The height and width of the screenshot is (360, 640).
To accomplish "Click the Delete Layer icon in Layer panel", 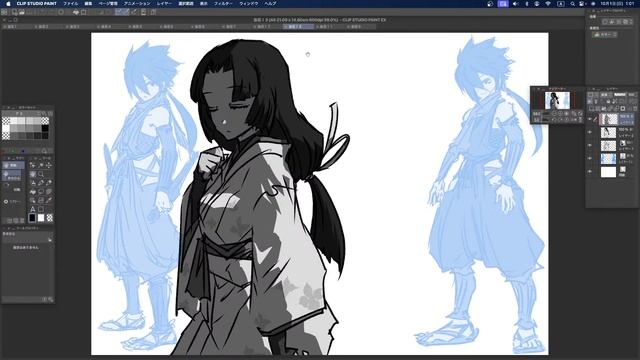I will (x=635, y=109).
